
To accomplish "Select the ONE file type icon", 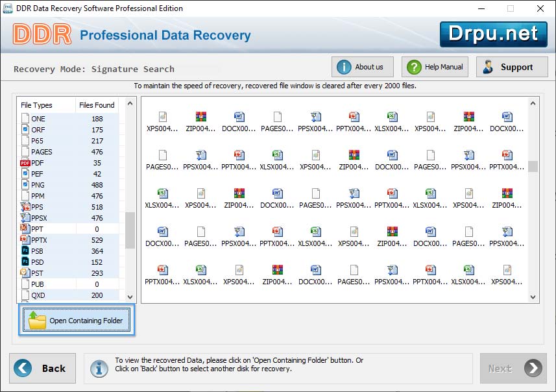I will coord(25,119).
